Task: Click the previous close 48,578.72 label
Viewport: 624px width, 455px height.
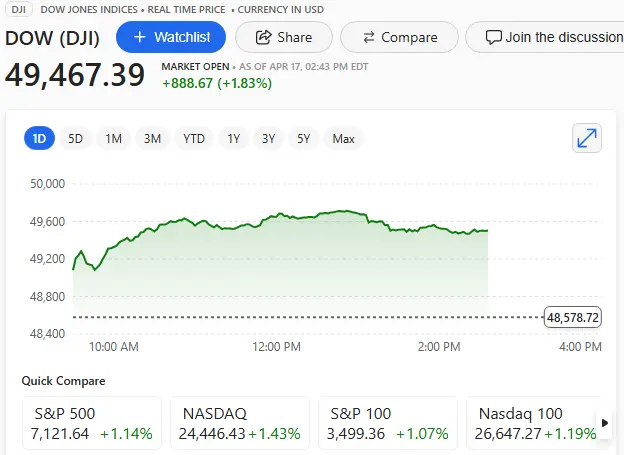Action: [x=573, y=318]
